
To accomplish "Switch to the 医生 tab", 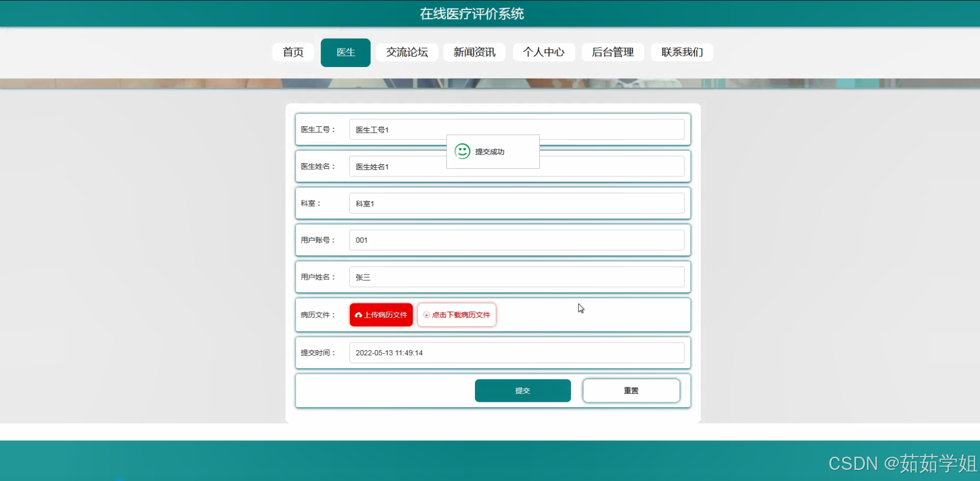I will pos(345,52).
